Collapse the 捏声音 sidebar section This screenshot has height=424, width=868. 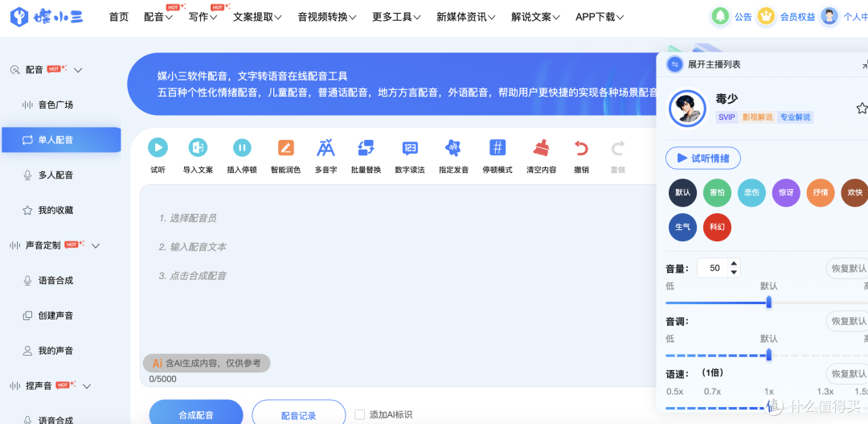click(86, 385)
